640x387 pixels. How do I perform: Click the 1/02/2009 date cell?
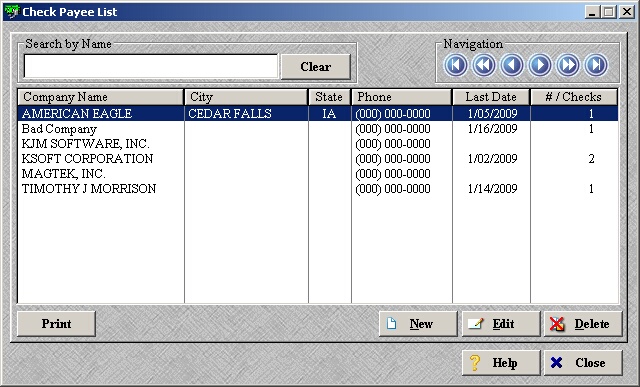[x=493, y=158]
